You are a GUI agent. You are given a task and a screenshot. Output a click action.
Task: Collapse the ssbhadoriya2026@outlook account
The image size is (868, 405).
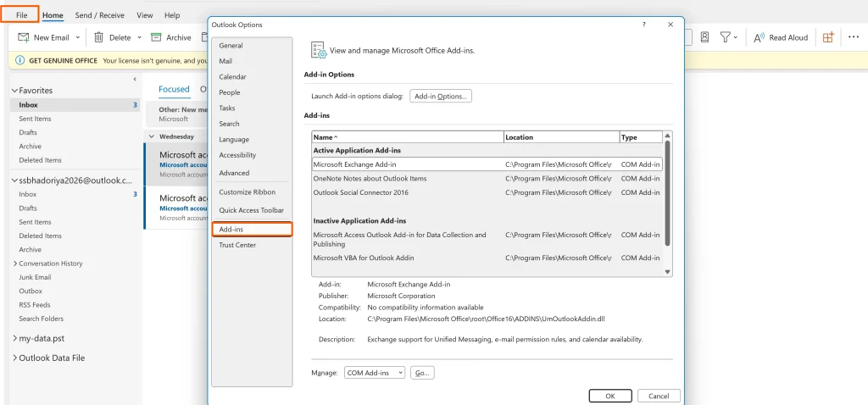15,180
